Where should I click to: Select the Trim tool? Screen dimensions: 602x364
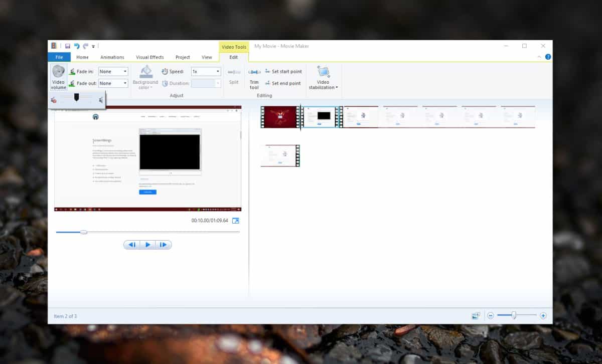click(254, 79)
